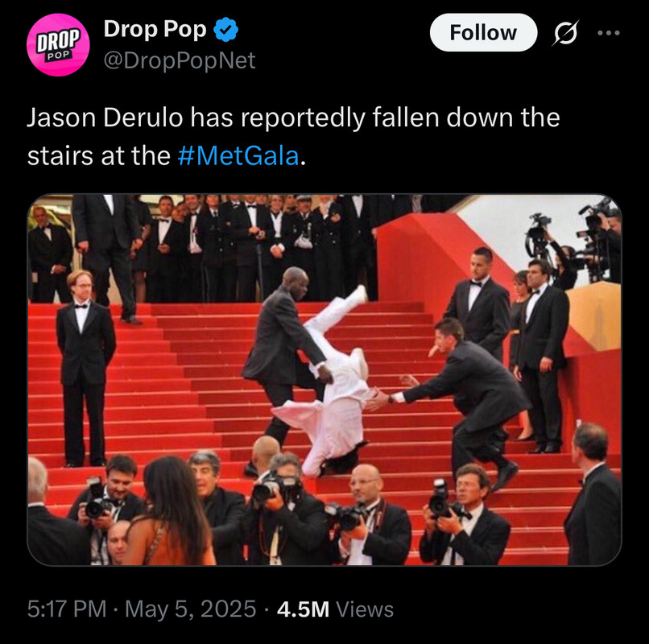Click the Views label beside 4.5M
The width and height of the screenshot is (649, 644).
pyautogui.click(x=365, y=609)
